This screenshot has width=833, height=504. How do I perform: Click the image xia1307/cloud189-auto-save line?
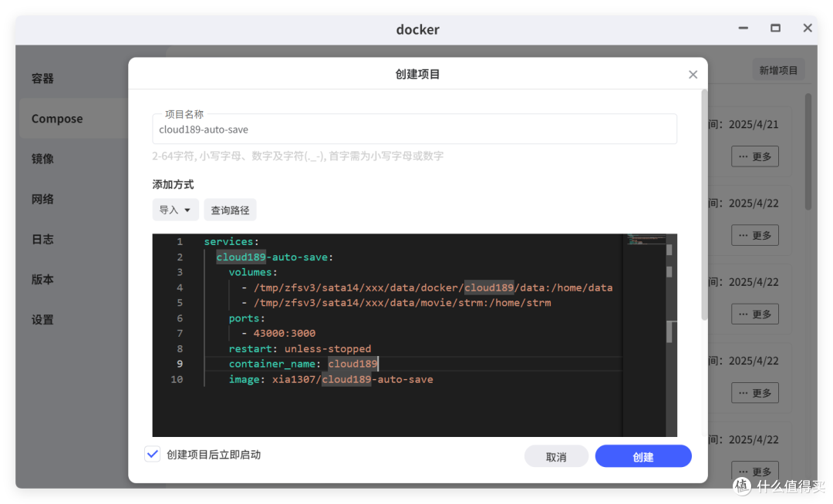pyautogui.click(x=330, y=379)
